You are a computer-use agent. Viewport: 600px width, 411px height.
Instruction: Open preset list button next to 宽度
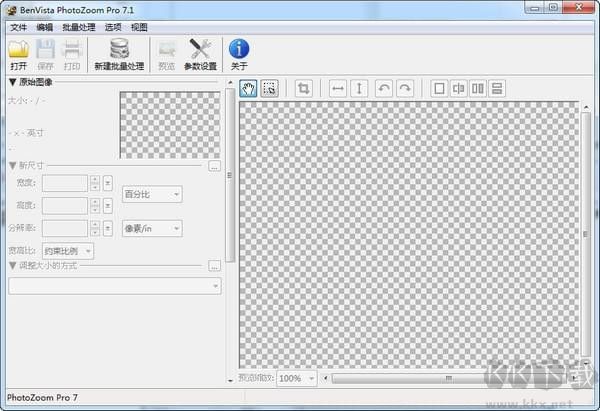[x=108, y=183]
